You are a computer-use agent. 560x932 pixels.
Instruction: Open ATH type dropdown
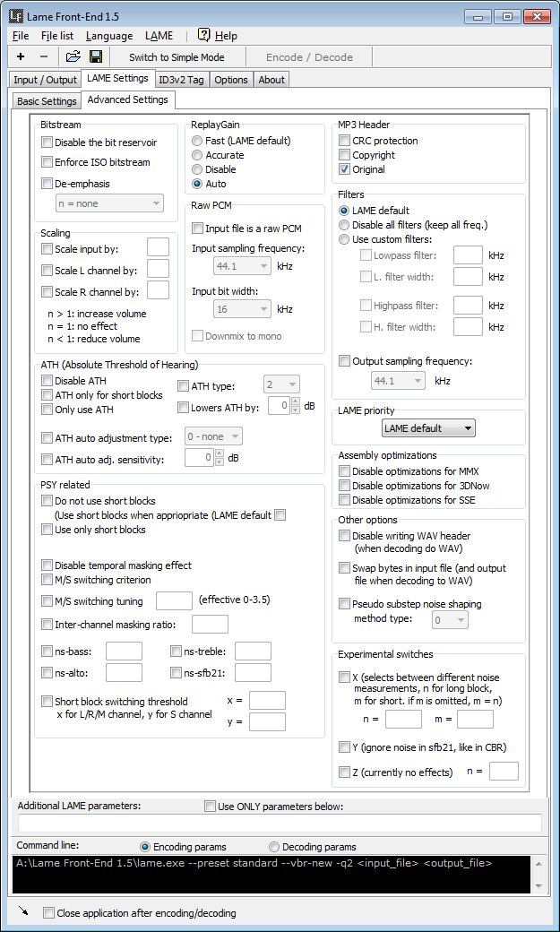281,384
